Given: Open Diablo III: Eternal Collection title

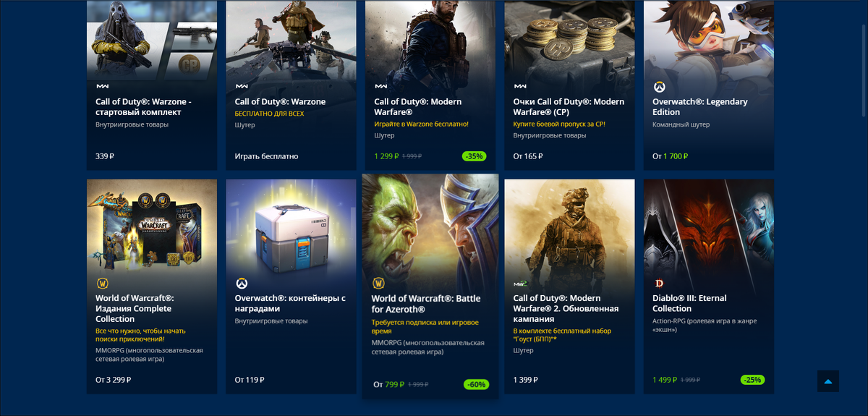Looking at the screenshot, I should tap(689, 303).
